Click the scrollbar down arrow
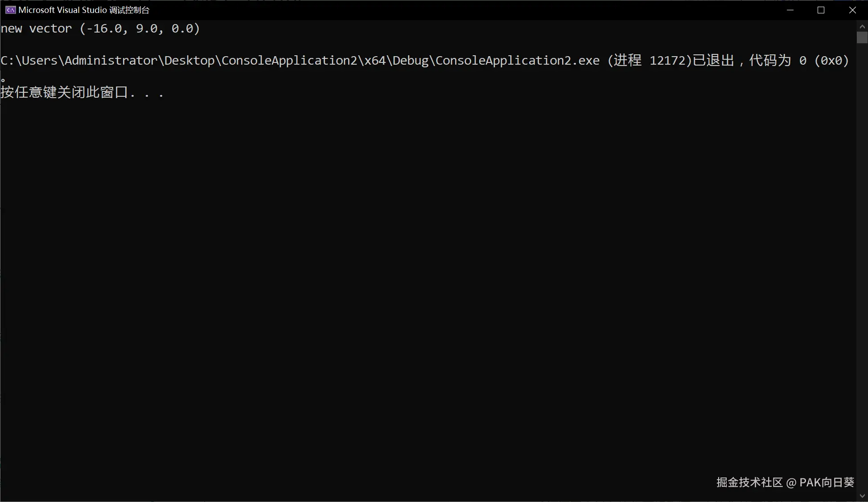Screen dimensions: 868x502 tap(862, 496)
